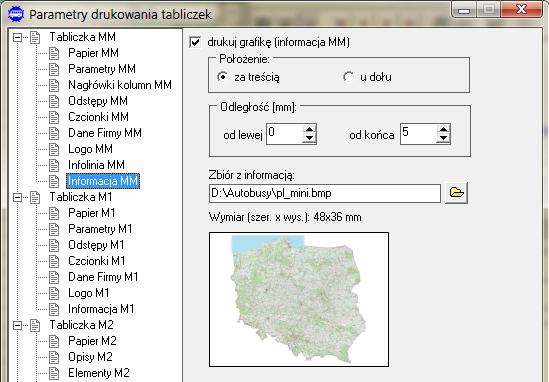
Task: Click the od końca value field
Action: 418,134
